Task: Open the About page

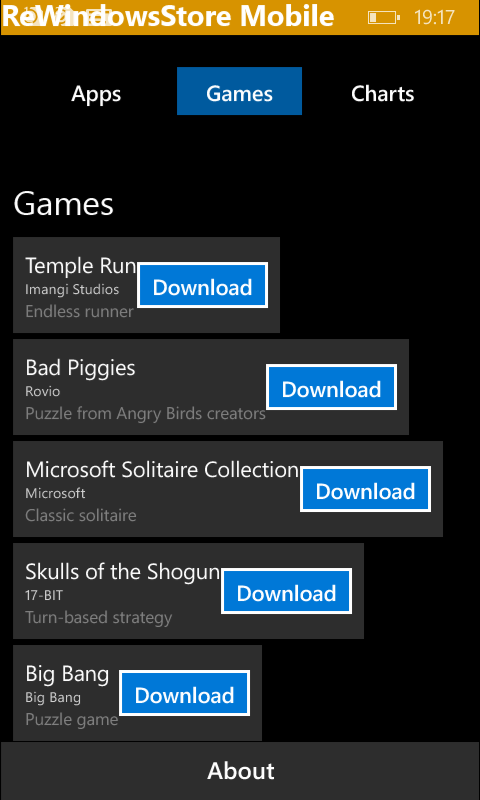Action: coord(240,771)
